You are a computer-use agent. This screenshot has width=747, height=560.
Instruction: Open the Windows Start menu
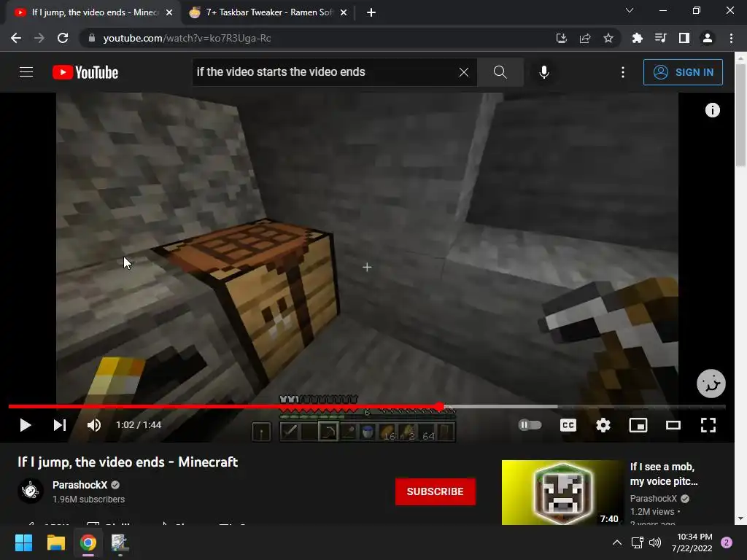[x=23, y=542]
